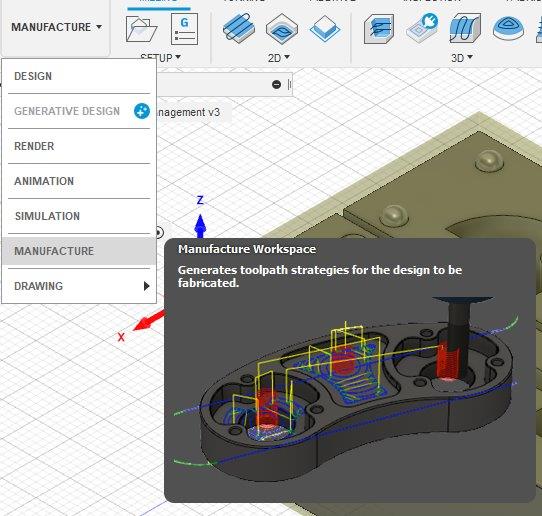Click the blue Generative Design badge icon
The height and width of the screenshot is (516, 542).
click(x=142, y=111)
